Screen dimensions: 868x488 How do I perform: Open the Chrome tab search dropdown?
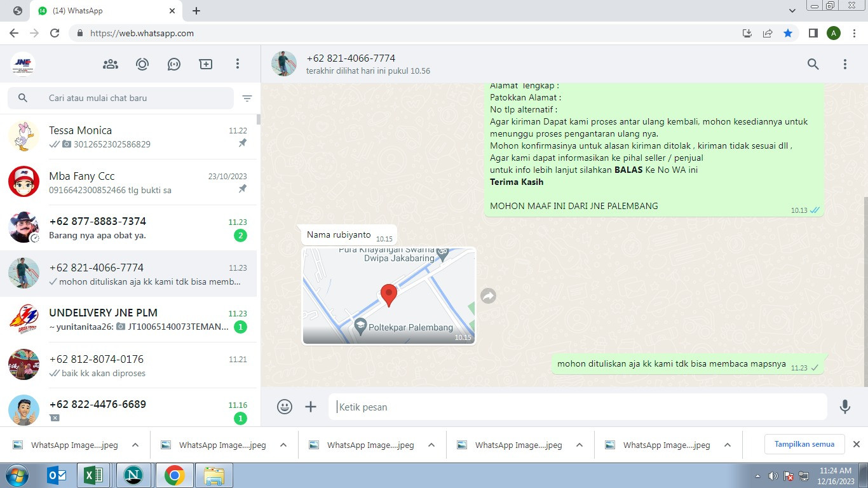click(x=792, y=11)
